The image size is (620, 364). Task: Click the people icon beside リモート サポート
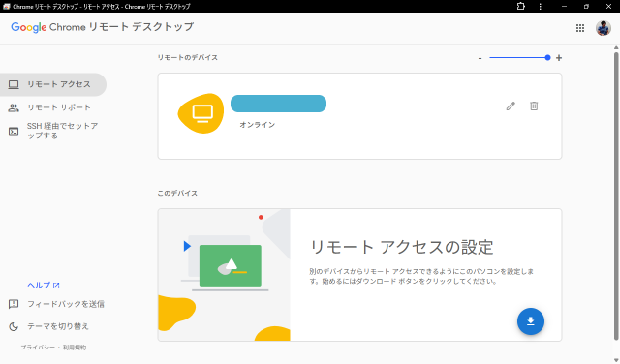pos(14,107)
